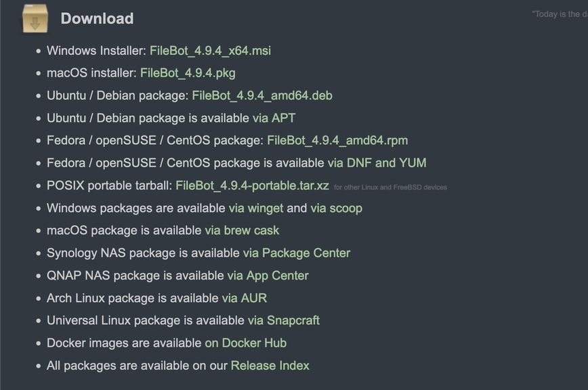588x390 pixels.
Task: Click the "Today is the" quote text
Action: 558,14
